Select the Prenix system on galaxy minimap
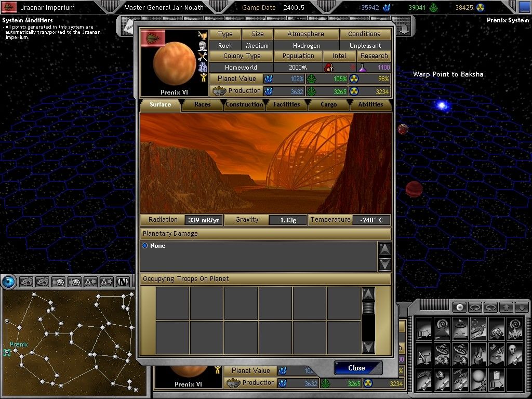 (x=7, y=353)
